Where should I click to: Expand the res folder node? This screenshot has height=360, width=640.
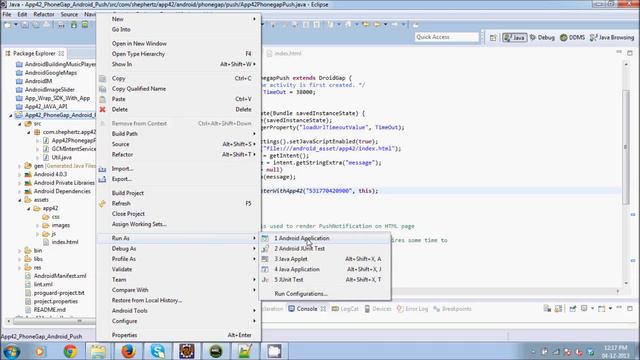tap(20, 268)
